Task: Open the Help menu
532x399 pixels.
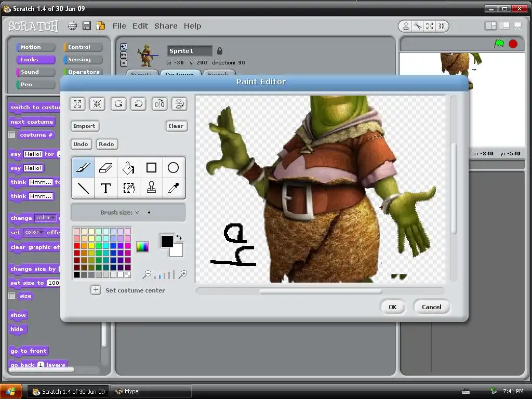Action: [192, 26]
